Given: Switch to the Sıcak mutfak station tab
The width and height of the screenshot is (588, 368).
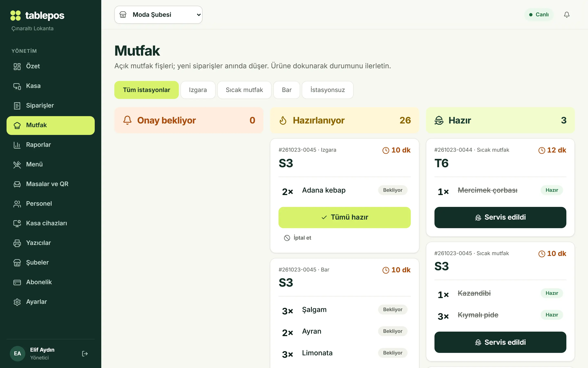Looking at the screenshot, I should point(244,90).
